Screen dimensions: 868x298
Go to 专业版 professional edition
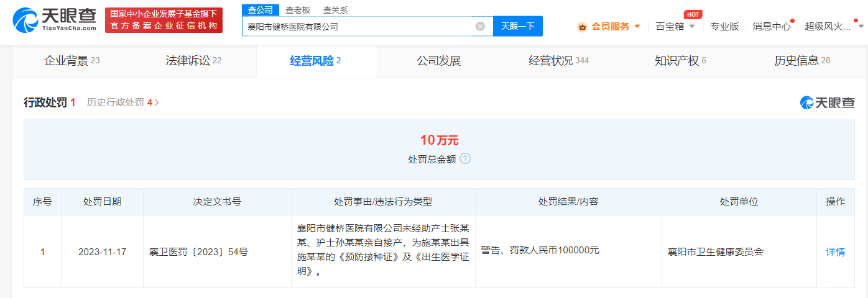pyautogui.click(x=724, y=26)
